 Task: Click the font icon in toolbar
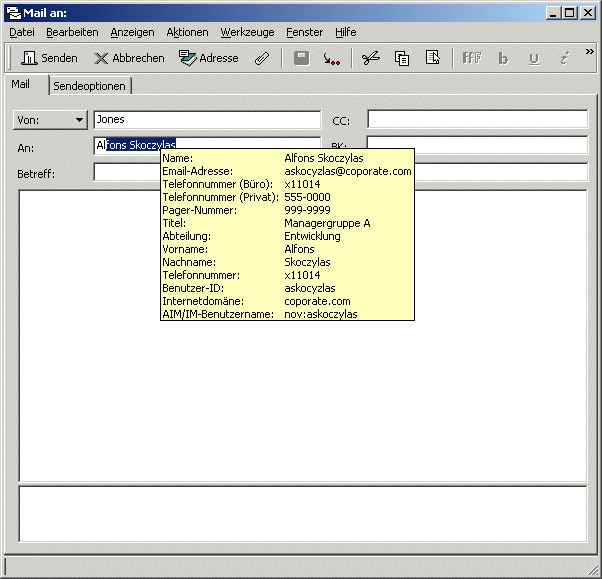tap(472, 58)
